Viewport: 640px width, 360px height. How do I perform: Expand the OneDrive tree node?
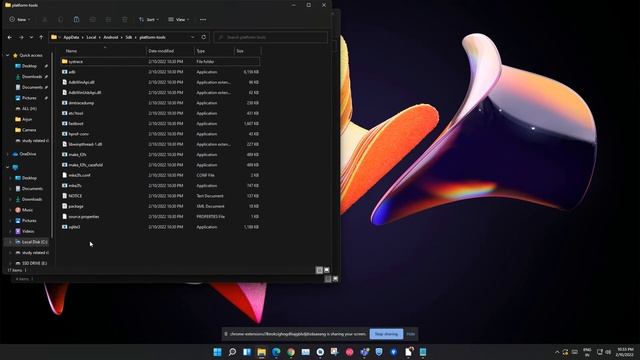coord(7,154)
